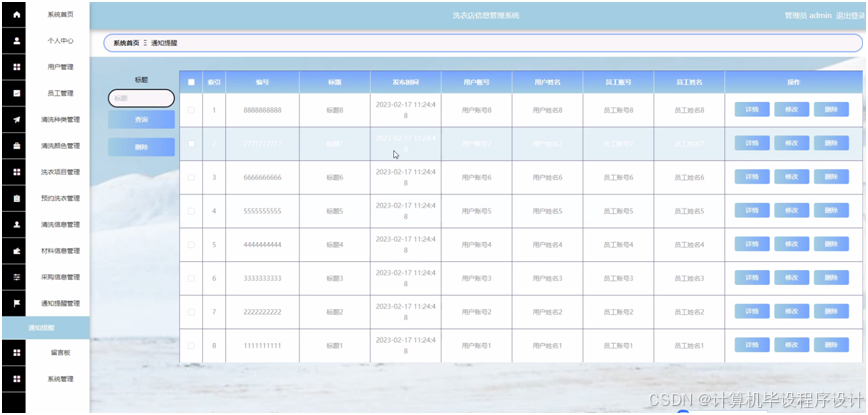Edit row 标题7 with 修改
This screenshot has height=415, width=868.
pos(792,143)
